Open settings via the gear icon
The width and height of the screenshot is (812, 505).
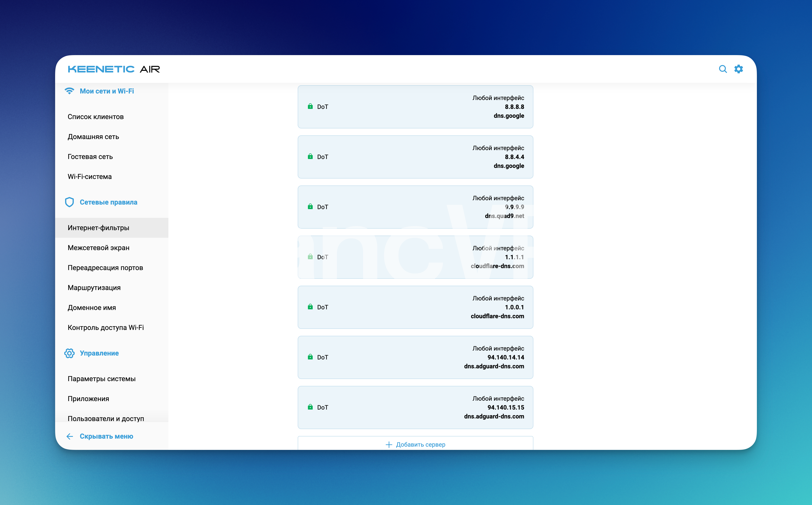point(738,69)
